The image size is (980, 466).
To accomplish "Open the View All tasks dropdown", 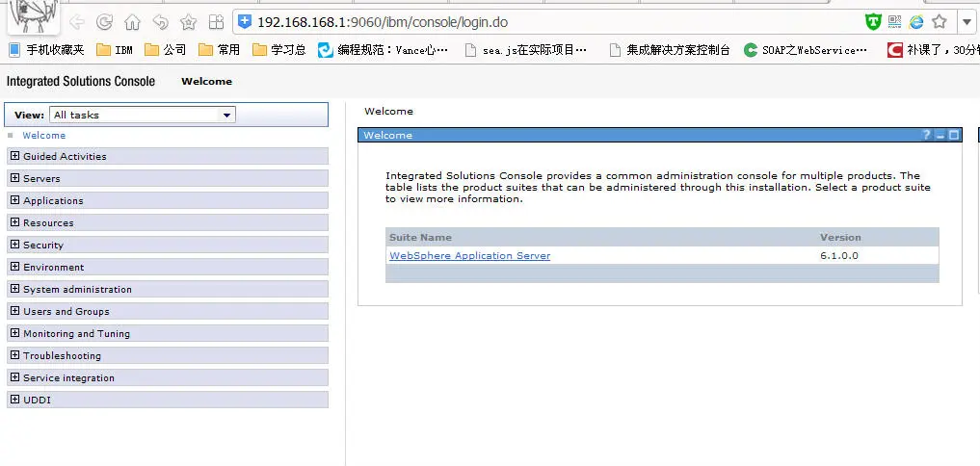I will click(x=143, y=115).
